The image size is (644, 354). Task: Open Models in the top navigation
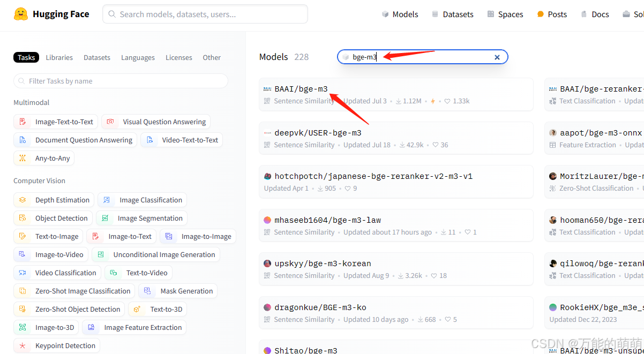pos(400,14)
